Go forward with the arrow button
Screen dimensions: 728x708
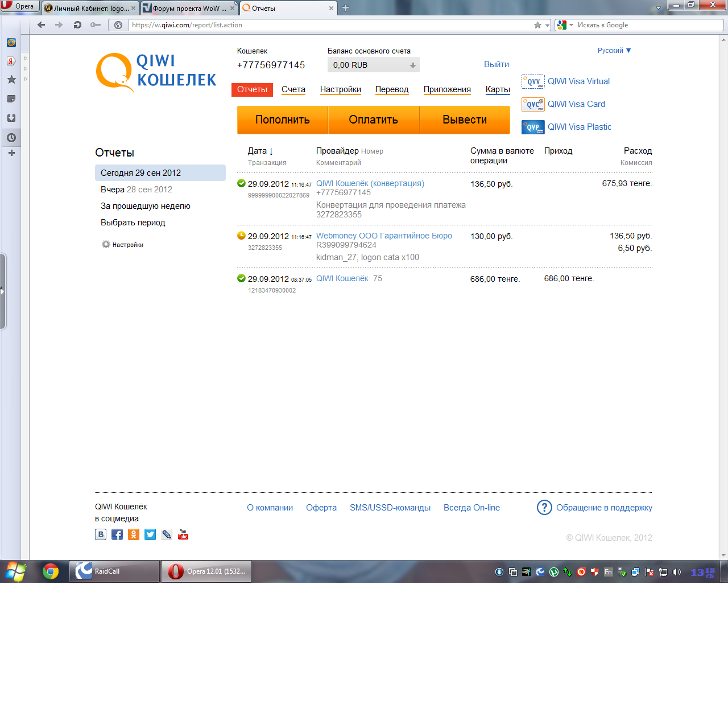point(59,25)
